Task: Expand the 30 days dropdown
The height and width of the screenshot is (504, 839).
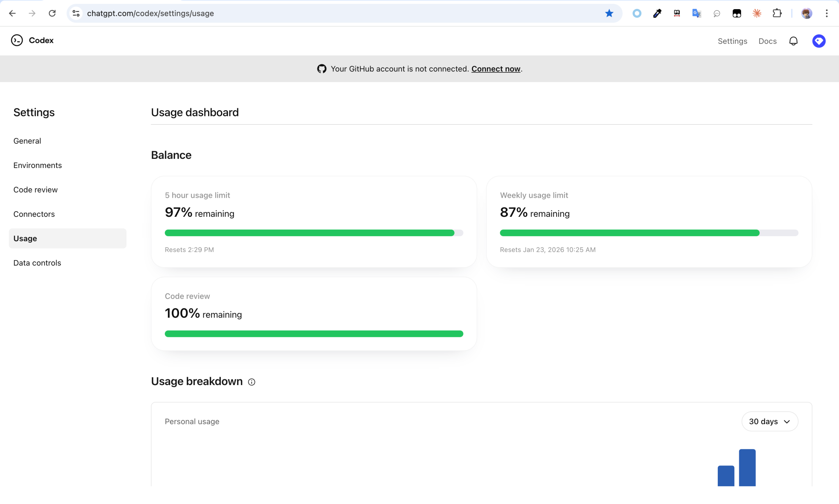Action: pyautogui.click(x=769, y=421)
